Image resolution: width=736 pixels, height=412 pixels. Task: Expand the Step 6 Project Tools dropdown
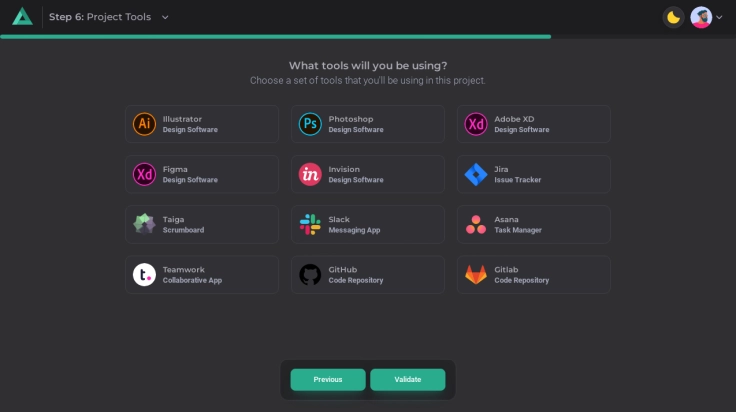point(165,17)
